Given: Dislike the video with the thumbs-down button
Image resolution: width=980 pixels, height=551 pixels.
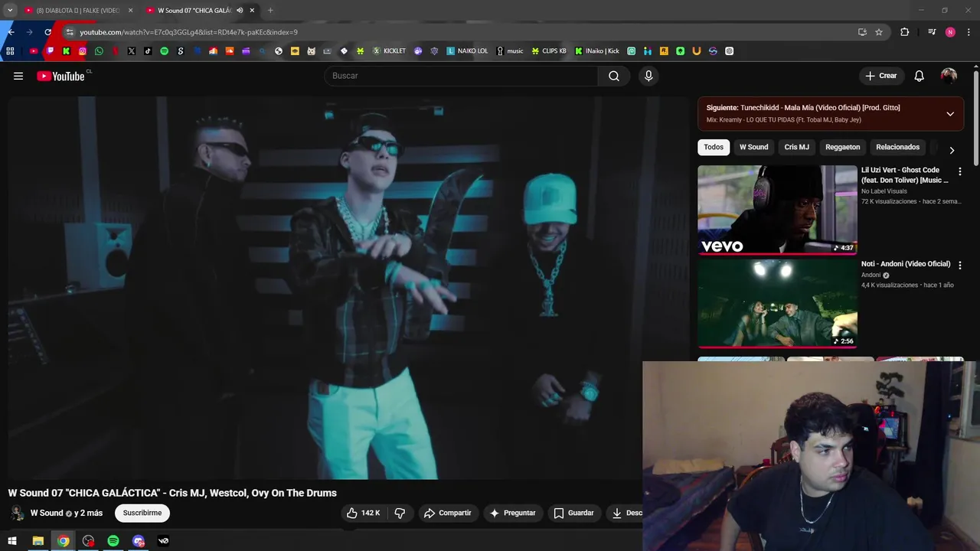Looking at the screenshot, I should pos(400,513).
